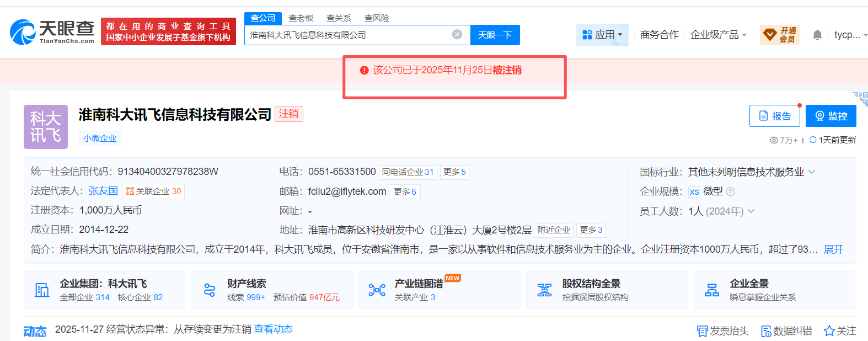Click the refresh icon beside 1天前更新
This screenshot has height=341, width=868.
(x=813, y=140)
